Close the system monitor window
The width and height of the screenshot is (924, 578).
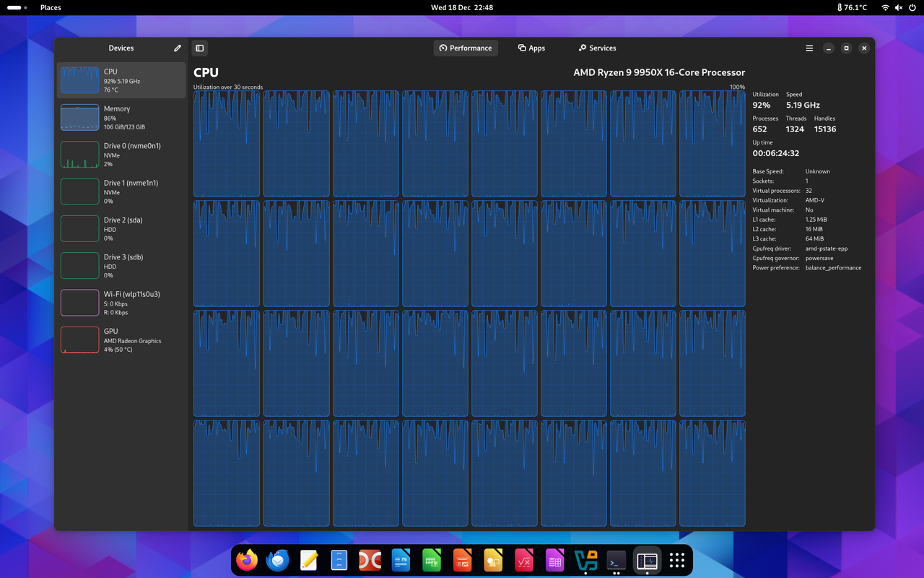click(864, 48)
